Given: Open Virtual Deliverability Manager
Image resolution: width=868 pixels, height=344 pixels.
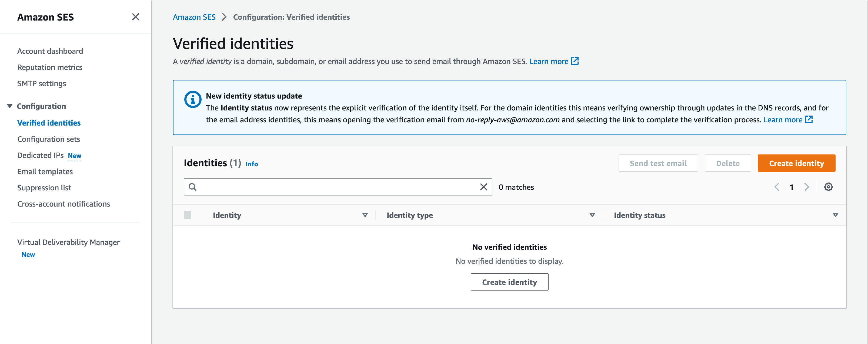Looking at the screenshot, I should coord(68,242).
